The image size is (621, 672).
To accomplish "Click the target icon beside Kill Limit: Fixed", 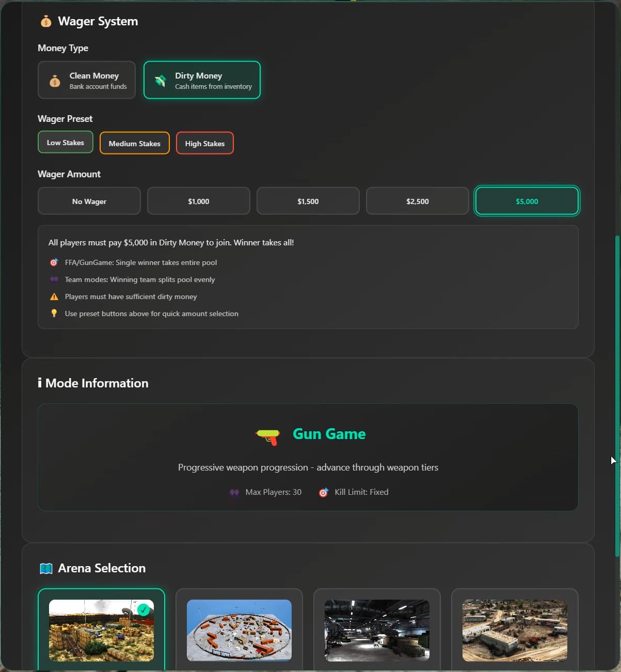I will pyautogui.click(x=324, y=492).
